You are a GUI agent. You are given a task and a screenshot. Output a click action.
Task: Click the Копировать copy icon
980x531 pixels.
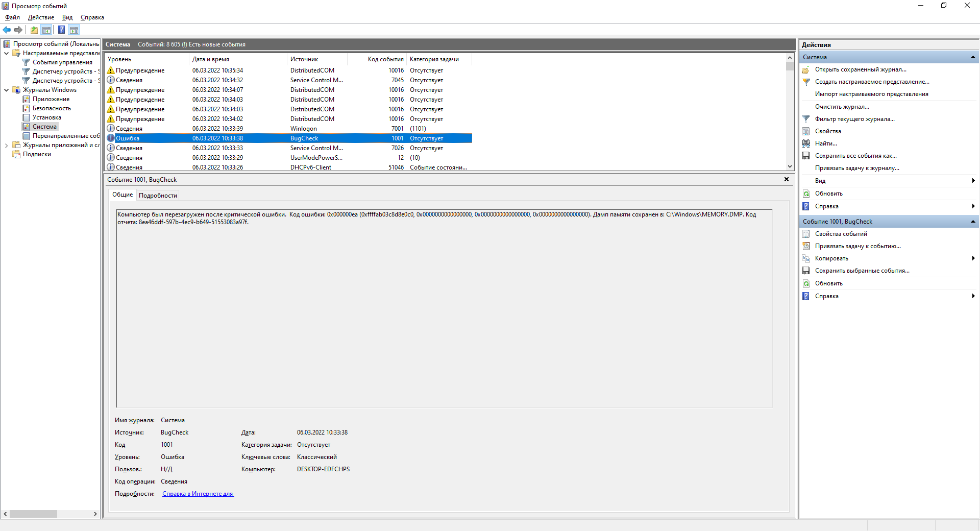tap(806, 258)
